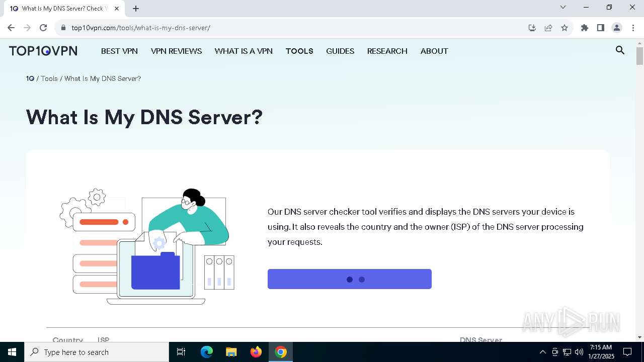Close the What Is My DNS Server tab

117,9
